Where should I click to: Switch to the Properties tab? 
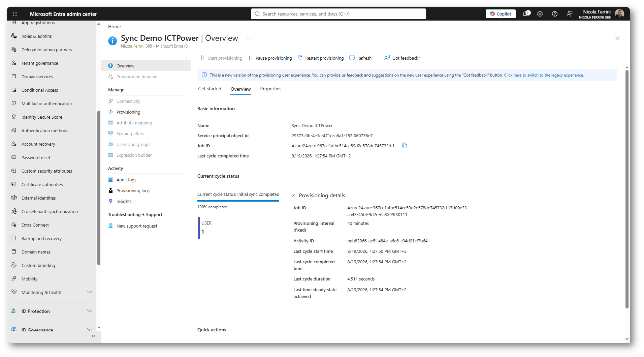[x=270, y=89]
